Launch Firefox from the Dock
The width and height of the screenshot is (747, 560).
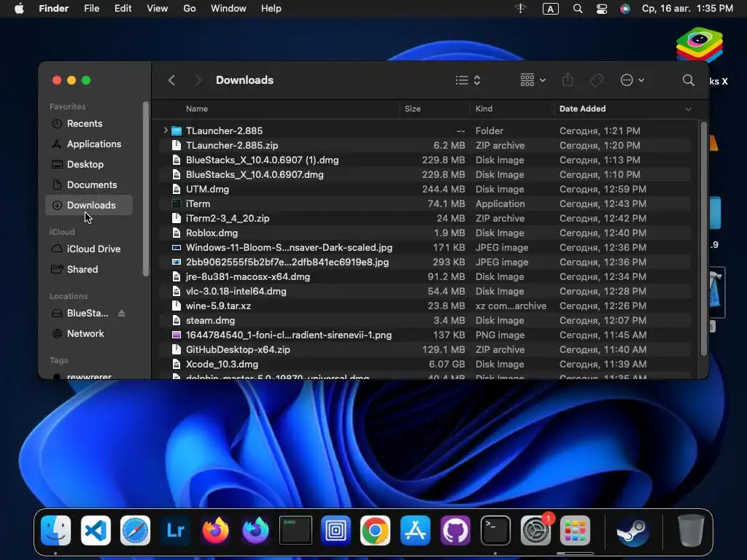click(x=215, y=530)
